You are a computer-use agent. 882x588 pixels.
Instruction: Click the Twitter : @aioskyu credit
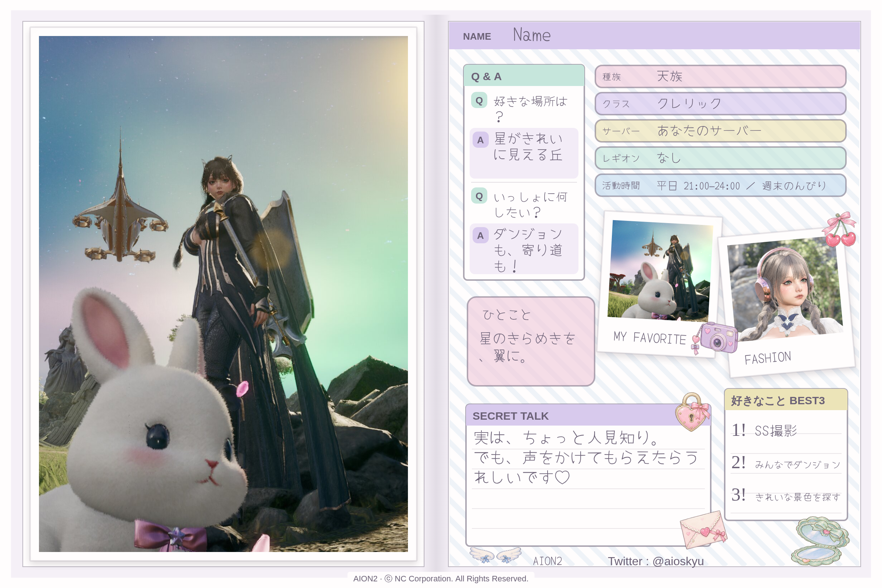(x=656, y=561)
